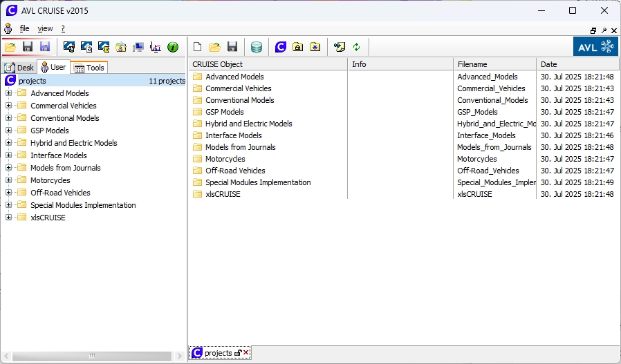This screenshot has height=364, width=621.
Task: Expand the Hybrid and Electric Models node
Action: pos(9,143)
